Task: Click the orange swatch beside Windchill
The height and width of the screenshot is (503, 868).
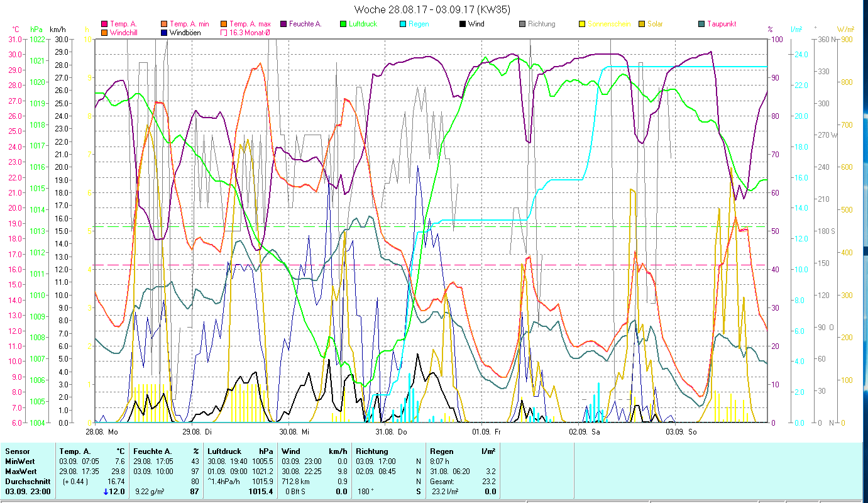Action: tap(104, 33)
